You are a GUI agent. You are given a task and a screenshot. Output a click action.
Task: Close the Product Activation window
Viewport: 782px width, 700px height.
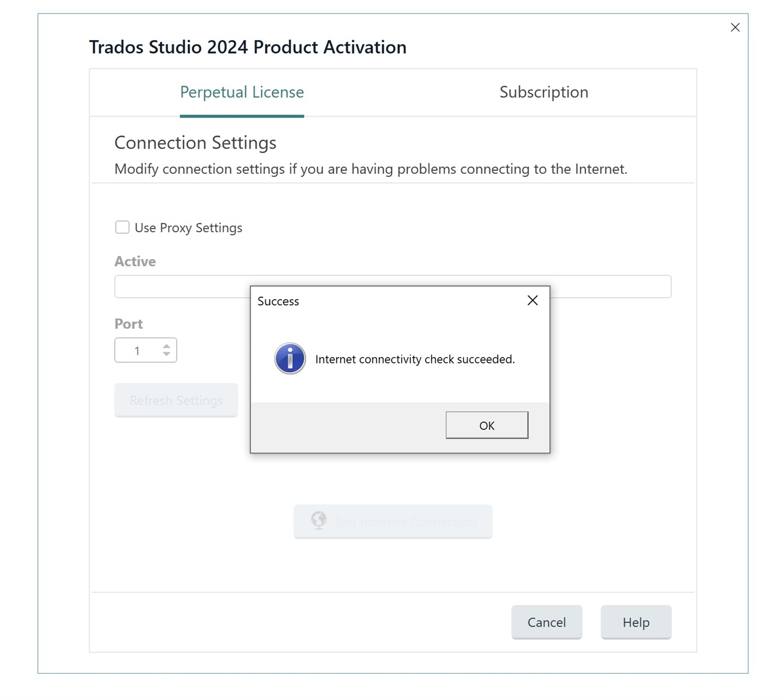point(735,27)
